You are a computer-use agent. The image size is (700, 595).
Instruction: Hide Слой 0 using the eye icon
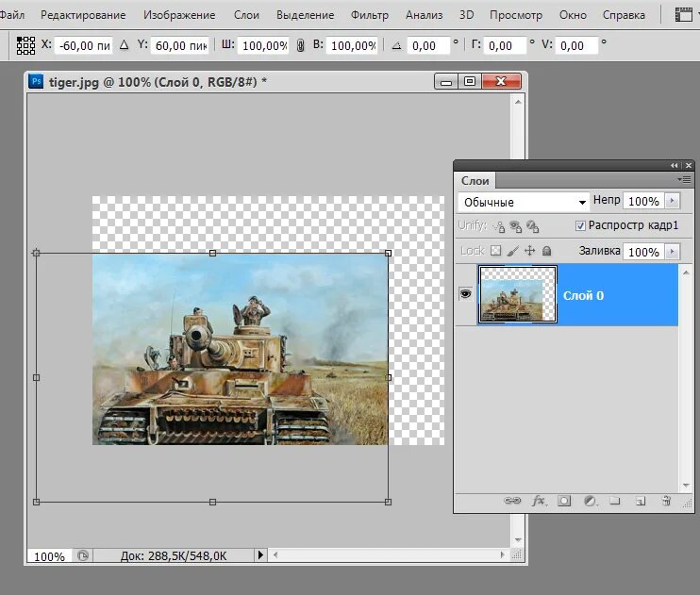(x=466, y=293)
